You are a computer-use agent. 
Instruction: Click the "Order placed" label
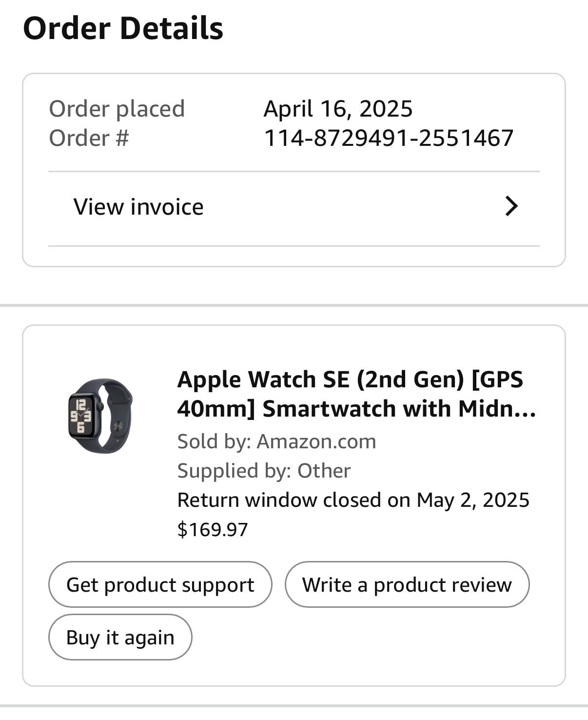click(x=117, y=108)
